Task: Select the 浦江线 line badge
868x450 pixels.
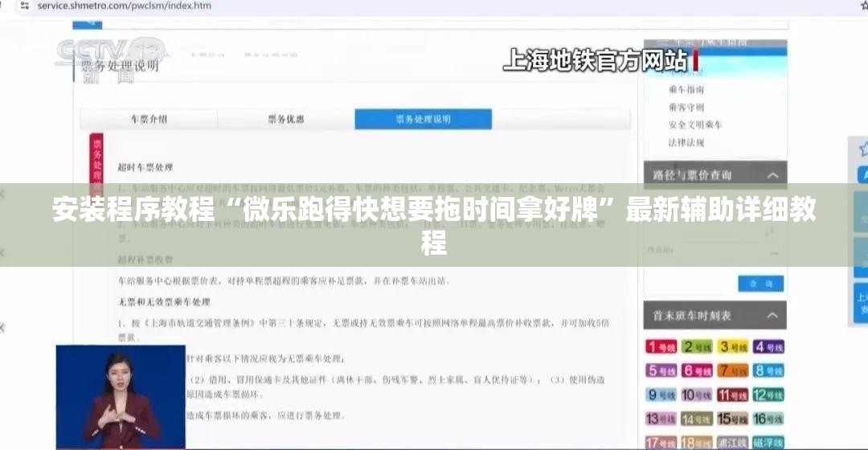Action: click(x=732, y=443)
